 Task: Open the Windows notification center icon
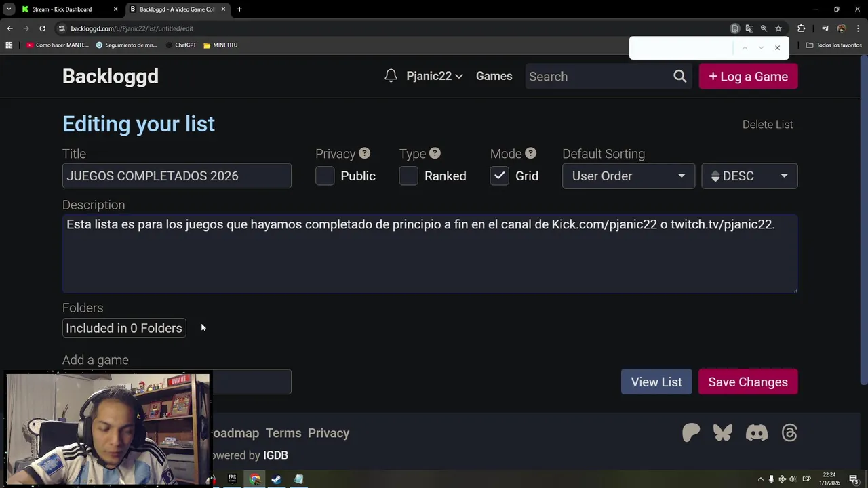point(854,479)
